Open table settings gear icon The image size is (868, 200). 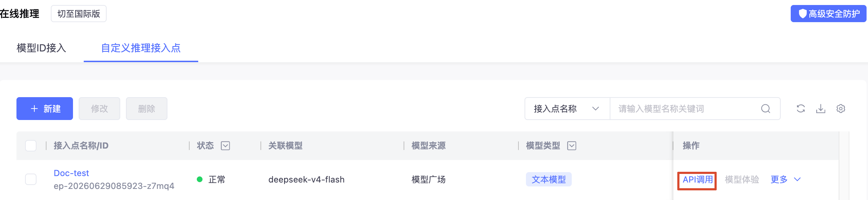[841, 109]
